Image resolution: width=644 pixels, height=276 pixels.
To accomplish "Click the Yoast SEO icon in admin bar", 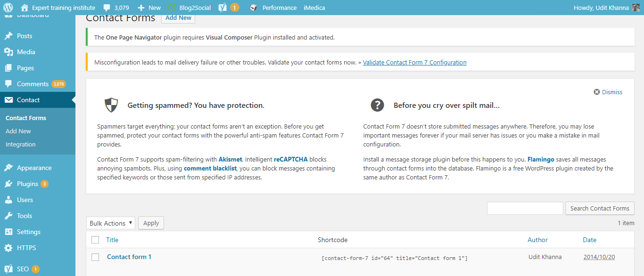I will click(223, 8).
